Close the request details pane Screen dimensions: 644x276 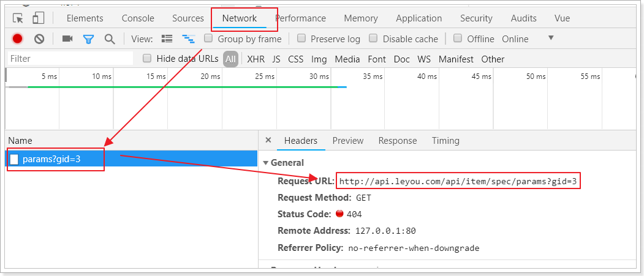click(x=268, y=141)
